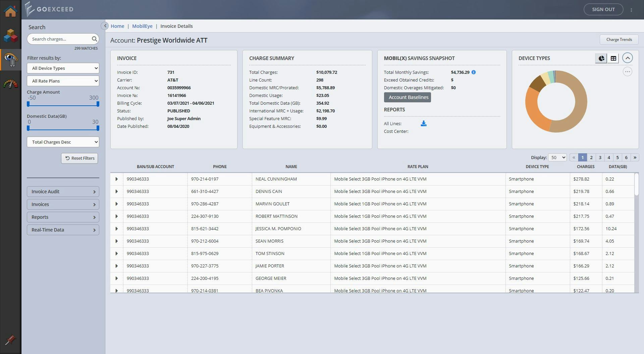Expand the Invoices menu
The image size is (644, 354).
pyautogui.click(x=63, y=204)
